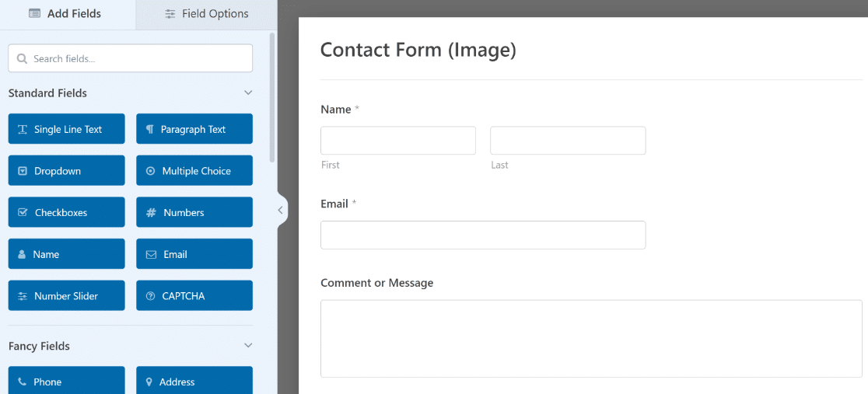The width and height of the screenshot is (868, 394).
Task: Add a Paragraph Text field
Action: pyautogui.click(x=194, y=129)
